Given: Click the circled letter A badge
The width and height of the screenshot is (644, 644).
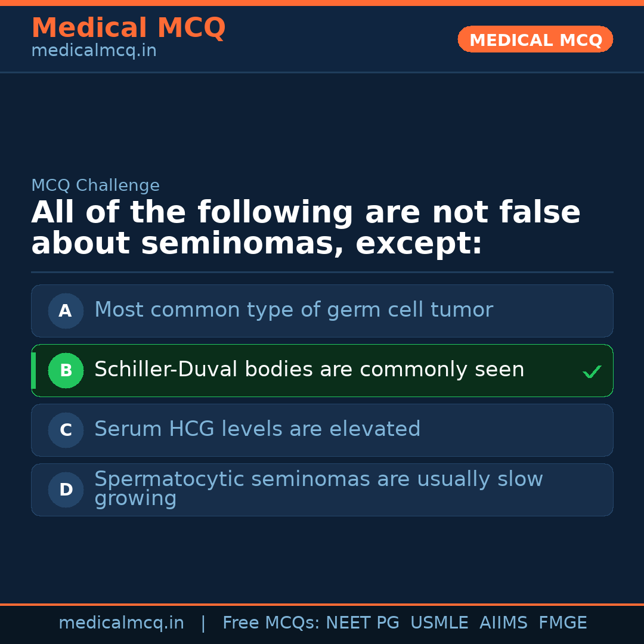Looking at the screenshot, I should point(66,311).
